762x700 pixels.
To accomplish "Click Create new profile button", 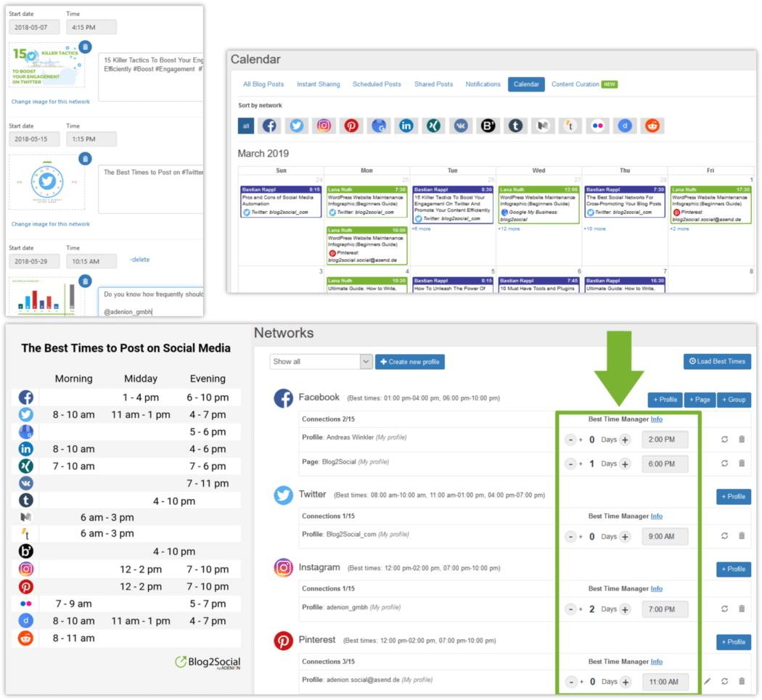I will 410,362.
